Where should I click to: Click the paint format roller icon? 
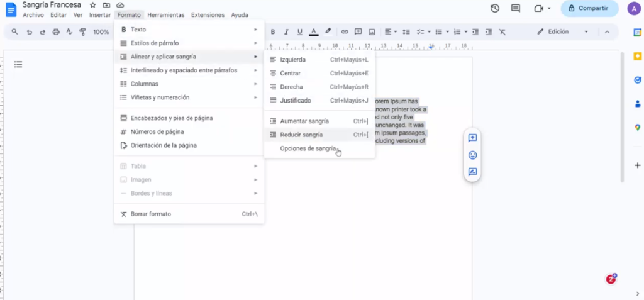(82, 31)
